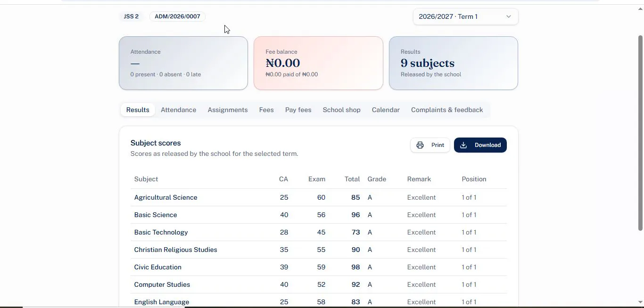The image size is (644, 308).
Task: Open the Attendance tab
Action: [x=178, y=110]
